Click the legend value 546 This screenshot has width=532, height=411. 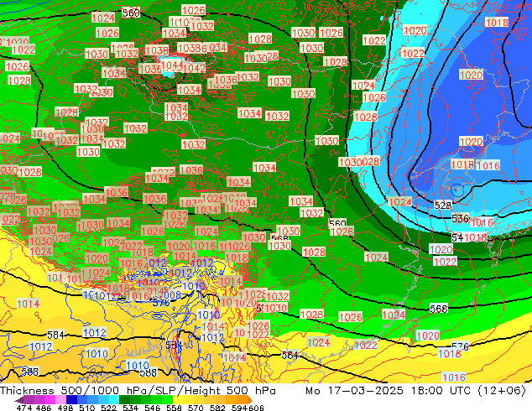(153, 408)
